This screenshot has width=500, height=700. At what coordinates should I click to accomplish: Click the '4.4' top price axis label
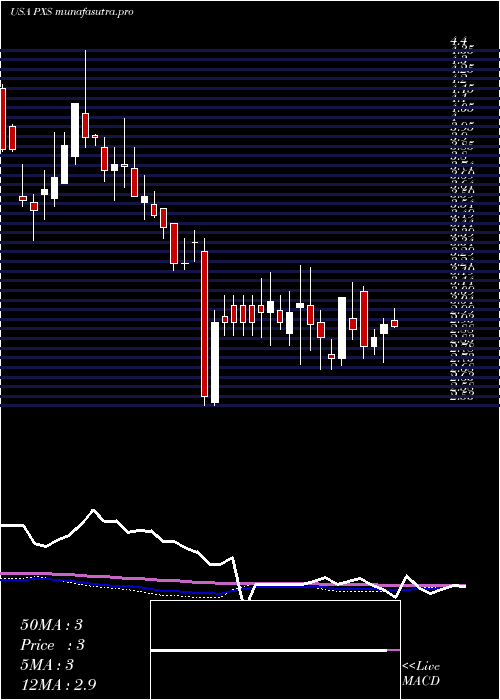[x=459, y=42]
